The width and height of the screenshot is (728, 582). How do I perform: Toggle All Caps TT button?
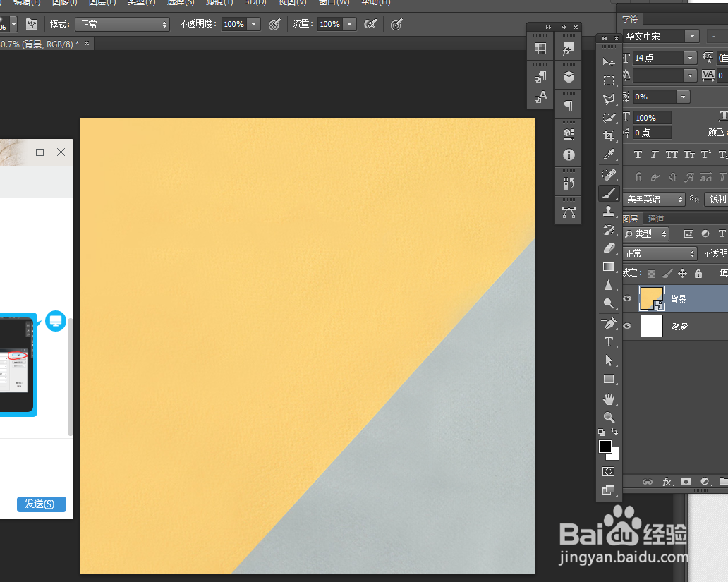[x=672, y=154]
